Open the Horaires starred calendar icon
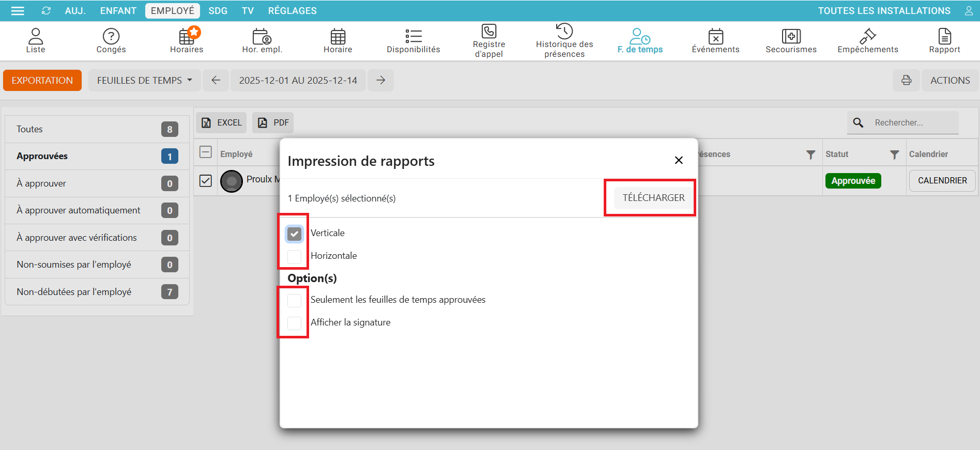Image resolution: width=980 pixels, height=450 pixels. coord(187,37)
